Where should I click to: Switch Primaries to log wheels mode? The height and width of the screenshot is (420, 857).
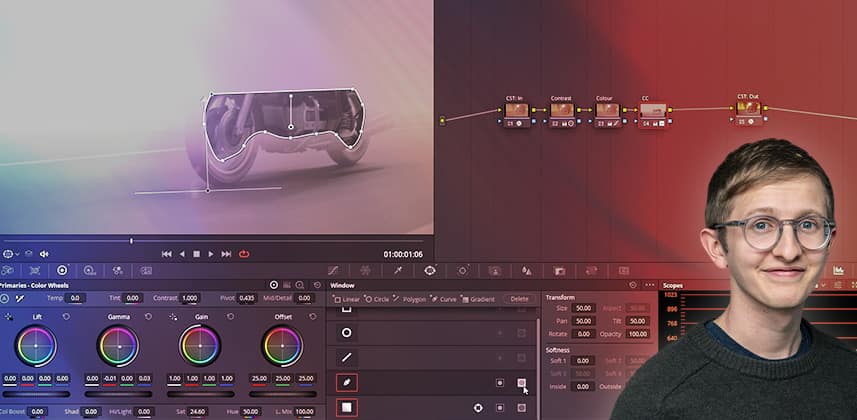click(x=300, y=285)
